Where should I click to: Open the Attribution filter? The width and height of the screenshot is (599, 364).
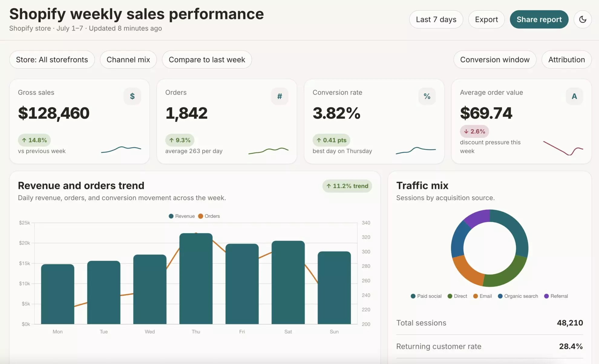pyautogui.click(x=566, y=60)
